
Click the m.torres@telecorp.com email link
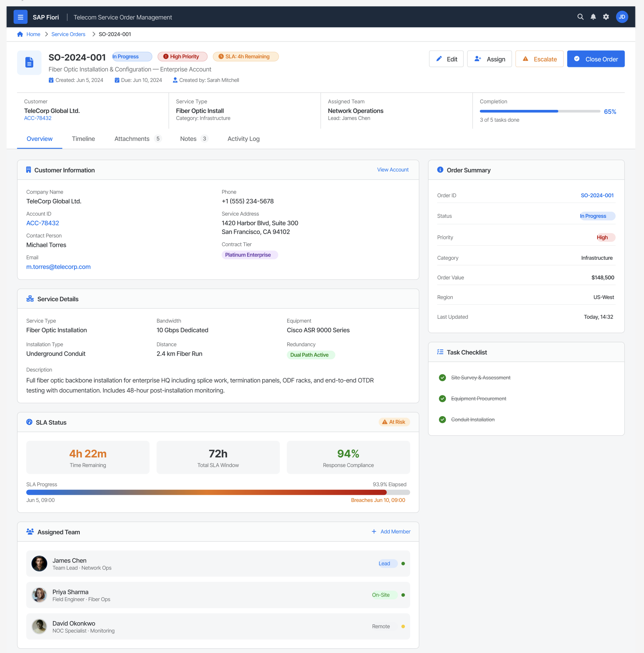(59, 267)
